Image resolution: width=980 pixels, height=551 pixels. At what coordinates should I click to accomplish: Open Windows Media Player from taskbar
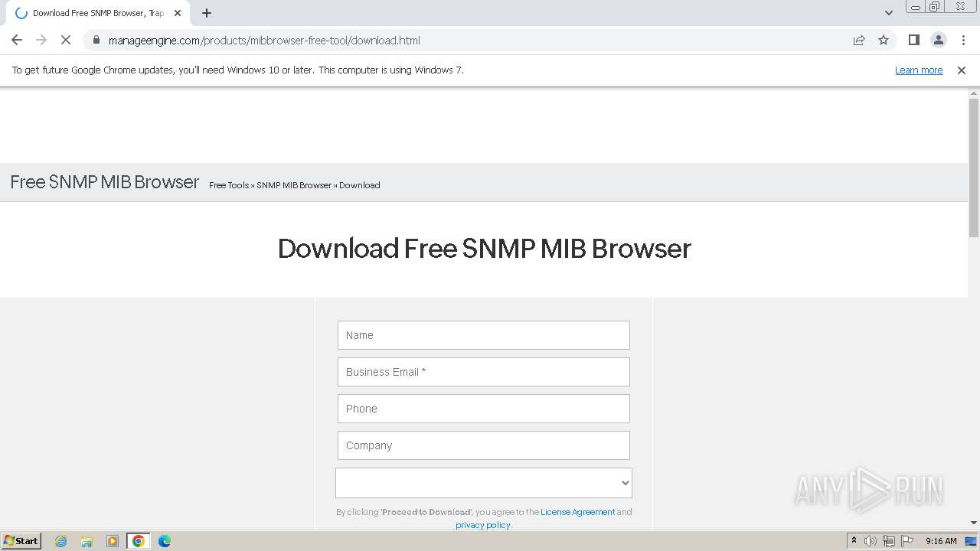coord(113,541)
